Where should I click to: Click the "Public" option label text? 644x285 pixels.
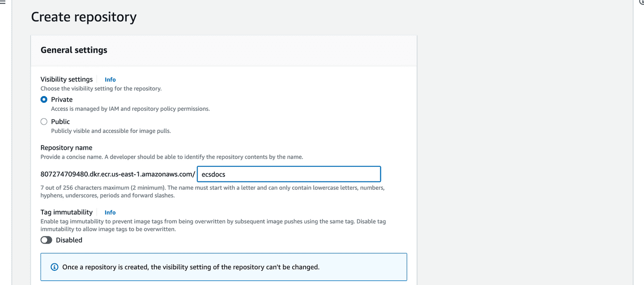(x=60, y=122)
